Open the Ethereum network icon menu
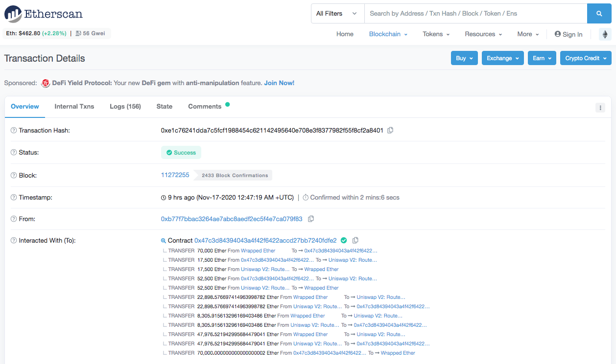Screen dimensions: 616x364 click(605, 34)
